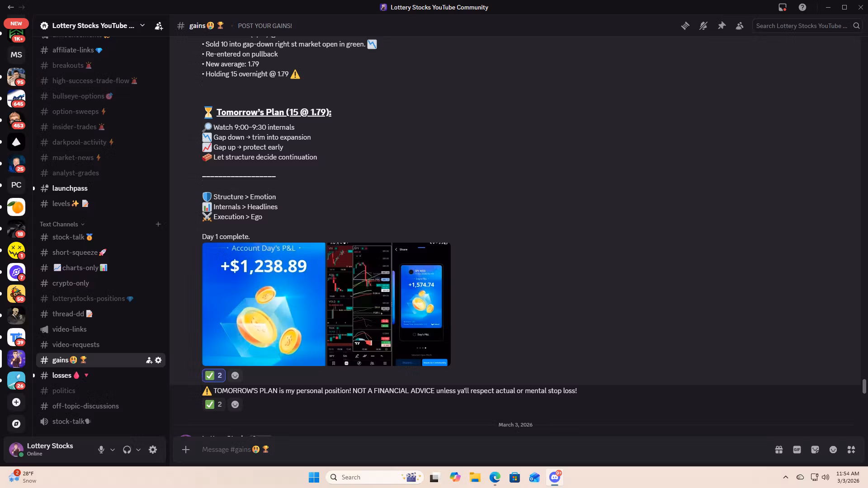Open notification settings bell in header
The image size is (868, 488).
(x=703, y=26)
